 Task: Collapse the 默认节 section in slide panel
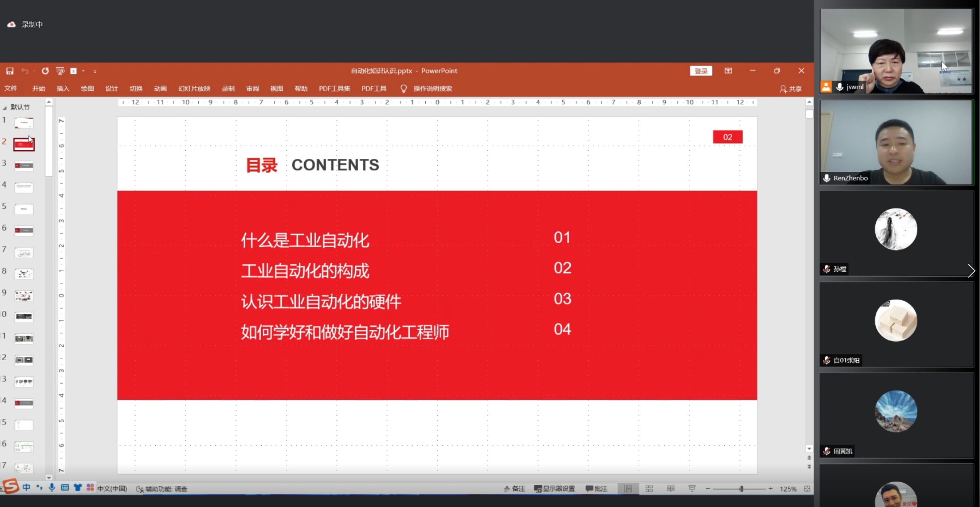5,107
